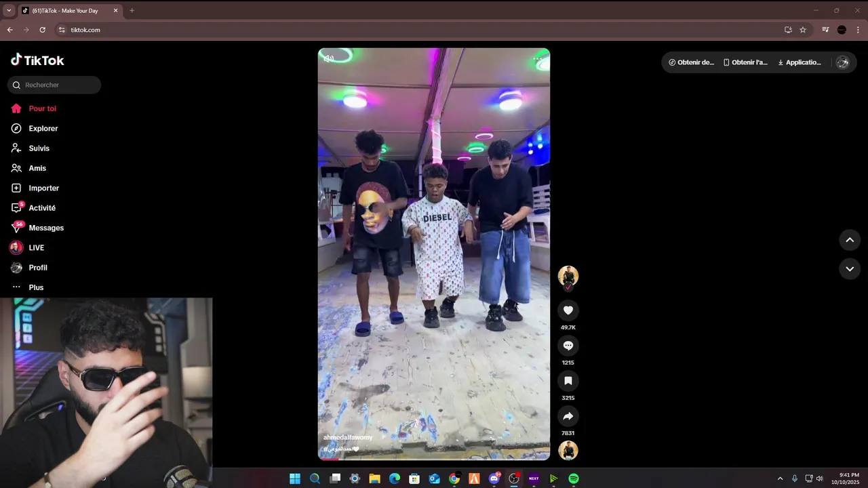Launch Microsoft Edge from taskbar
868x488 pixels.
(395, 479)
